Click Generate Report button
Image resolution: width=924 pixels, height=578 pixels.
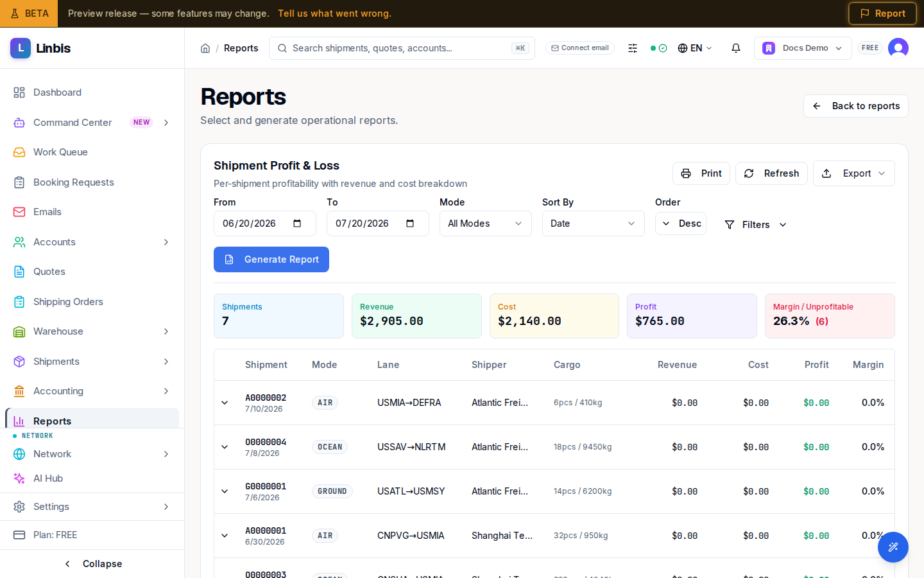tap(271, 259)
